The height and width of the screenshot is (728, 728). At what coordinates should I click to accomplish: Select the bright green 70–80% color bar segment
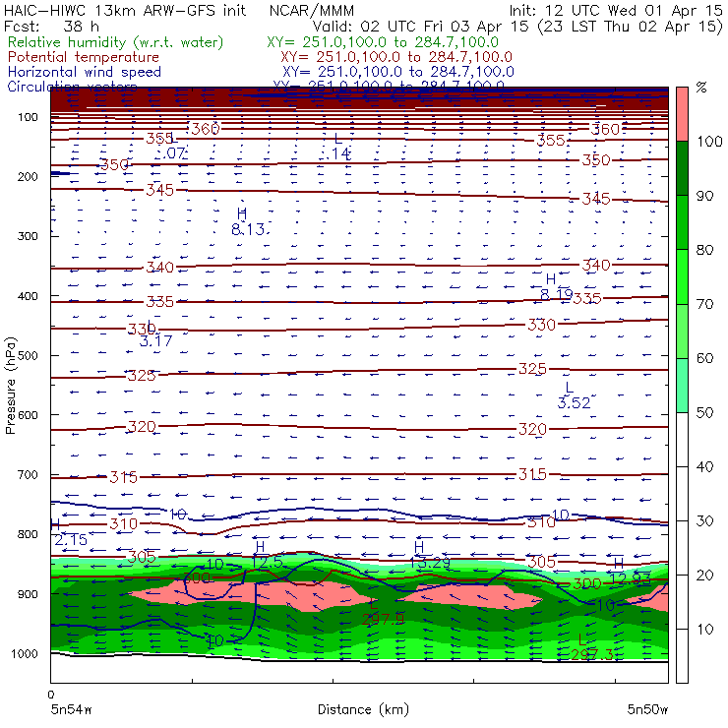682,276
